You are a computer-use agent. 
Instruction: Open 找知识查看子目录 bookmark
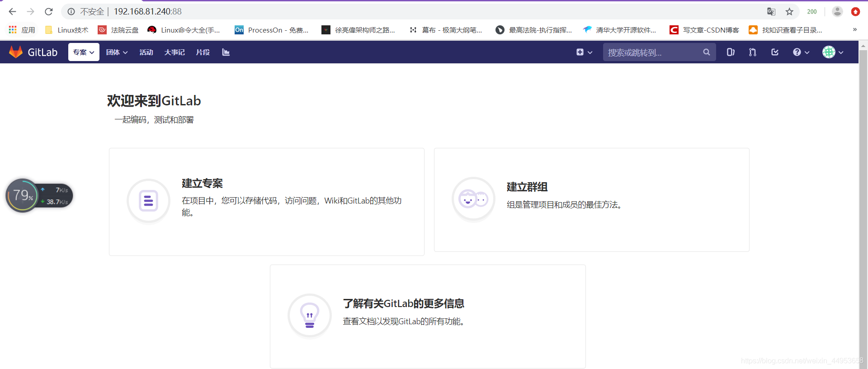coord(786,30)
